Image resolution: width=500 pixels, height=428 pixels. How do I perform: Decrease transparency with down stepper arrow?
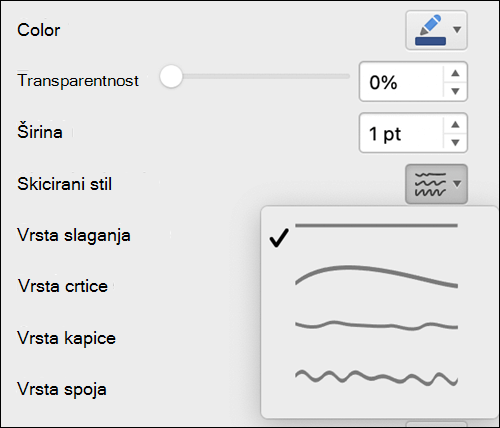(455, 91)
